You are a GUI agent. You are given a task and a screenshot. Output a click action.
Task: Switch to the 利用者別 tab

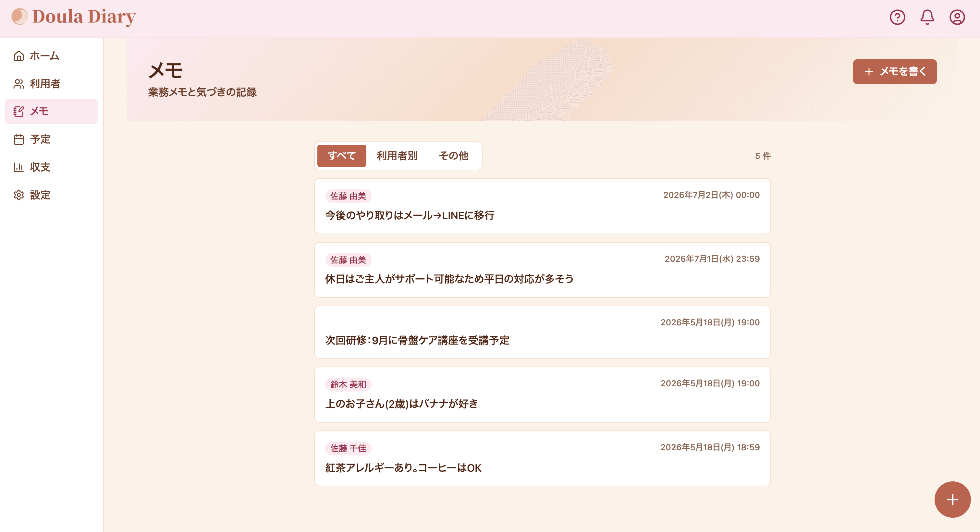pyautogui.click(x=397, y=155)
